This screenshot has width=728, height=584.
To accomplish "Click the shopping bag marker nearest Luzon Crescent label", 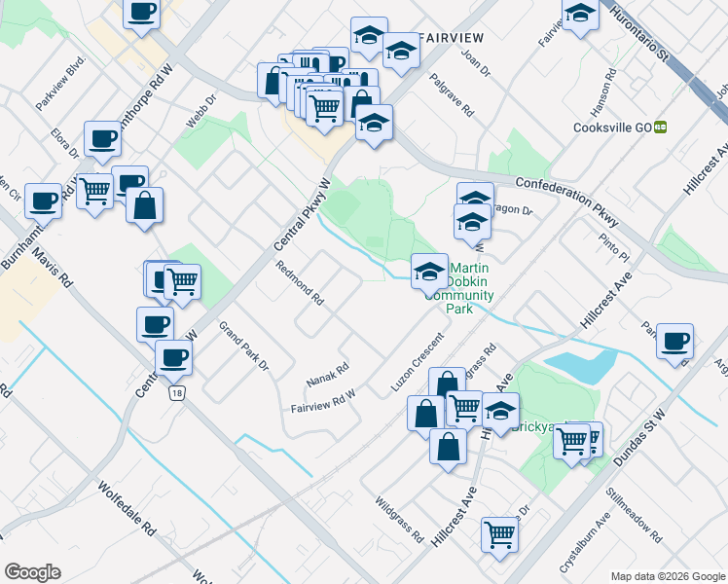I will coord(447,382).
